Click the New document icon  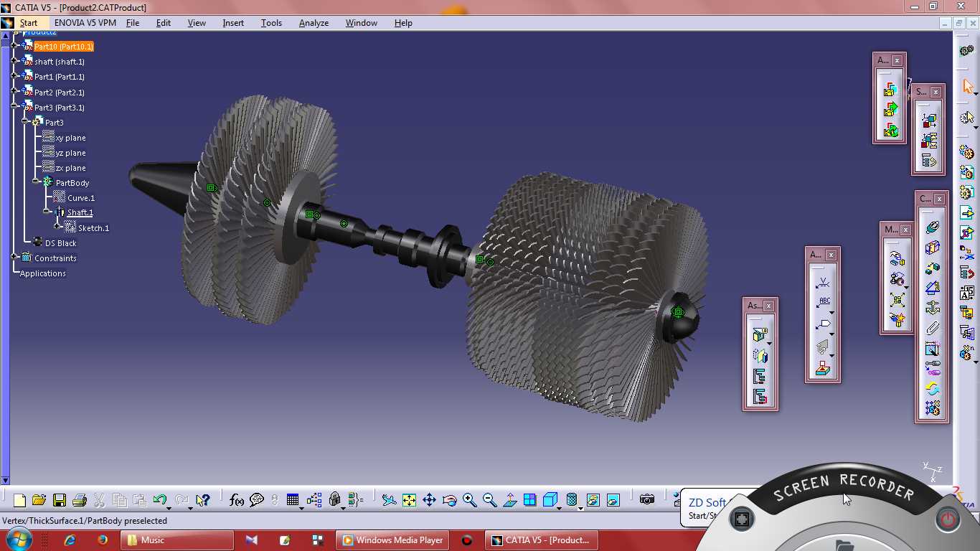coord(19,500)
